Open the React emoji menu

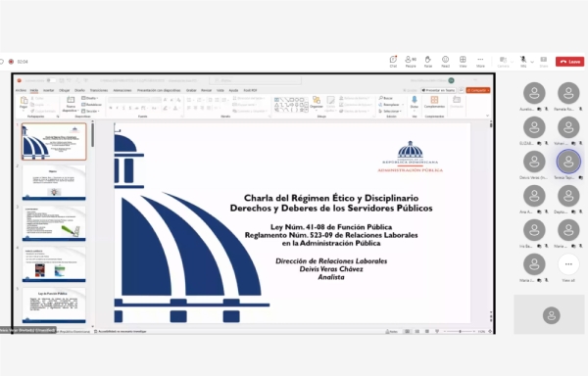click(445, 62)
